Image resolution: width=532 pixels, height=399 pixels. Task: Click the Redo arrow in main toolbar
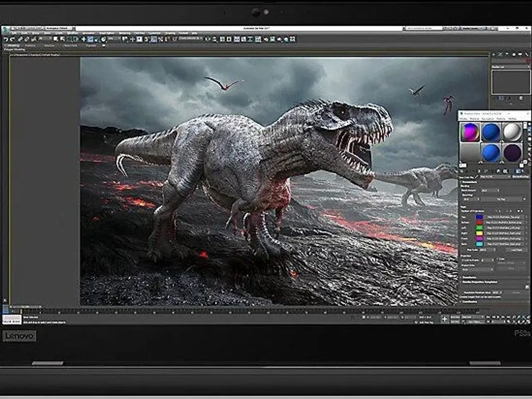(12, 39)
